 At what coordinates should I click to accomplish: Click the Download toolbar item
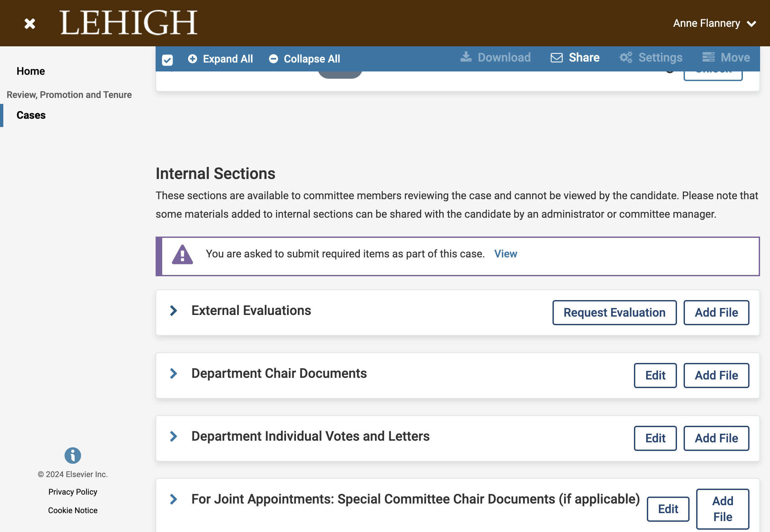pos(496,58)
